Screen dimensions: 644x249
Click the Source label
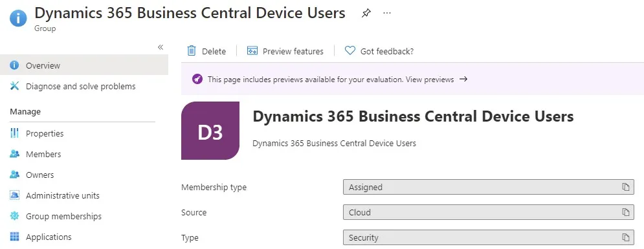tap(194, 213)
